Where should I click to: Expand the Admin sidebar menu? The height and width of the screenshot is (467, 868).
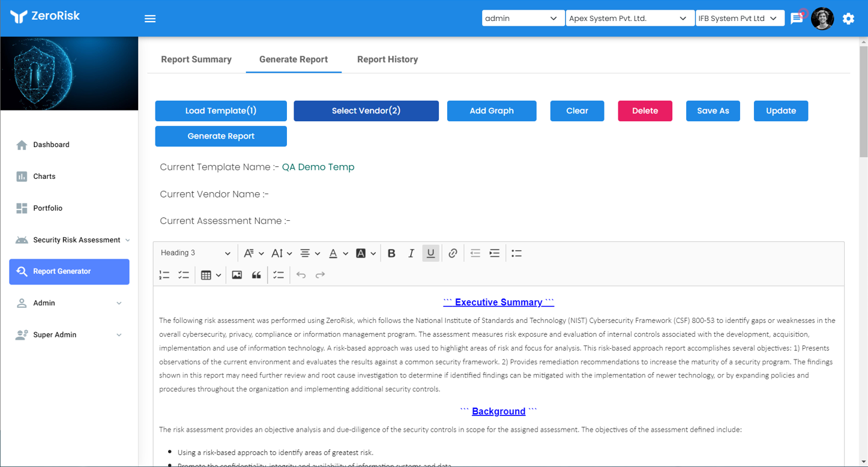pyautogui.click(x=69, y=303)
